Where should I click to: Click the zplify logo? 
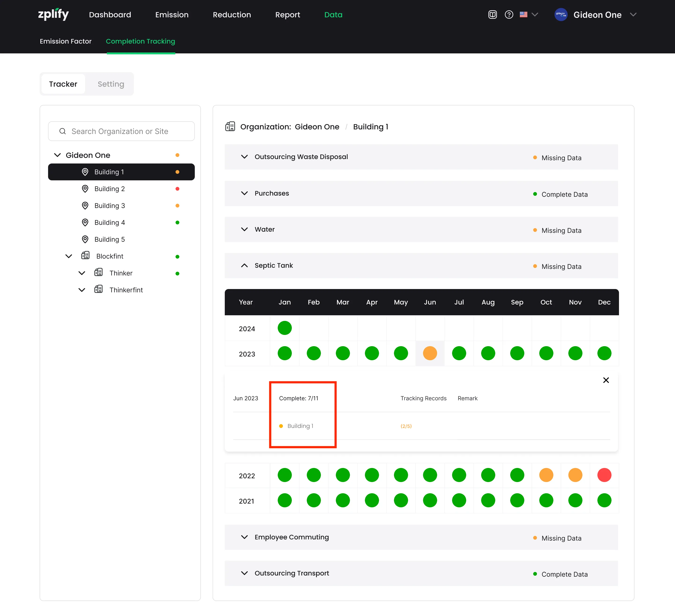point(53,14)
